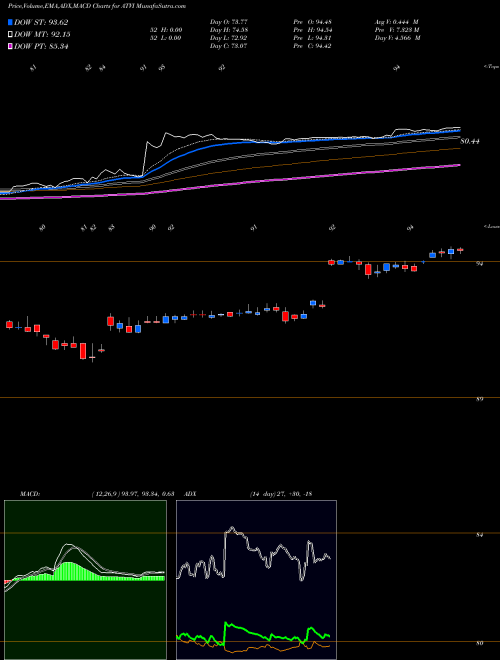The width and height of the screenshot is (500, 660).
Task: Click the 89 axis label on the right
Action: pos(479,399)
